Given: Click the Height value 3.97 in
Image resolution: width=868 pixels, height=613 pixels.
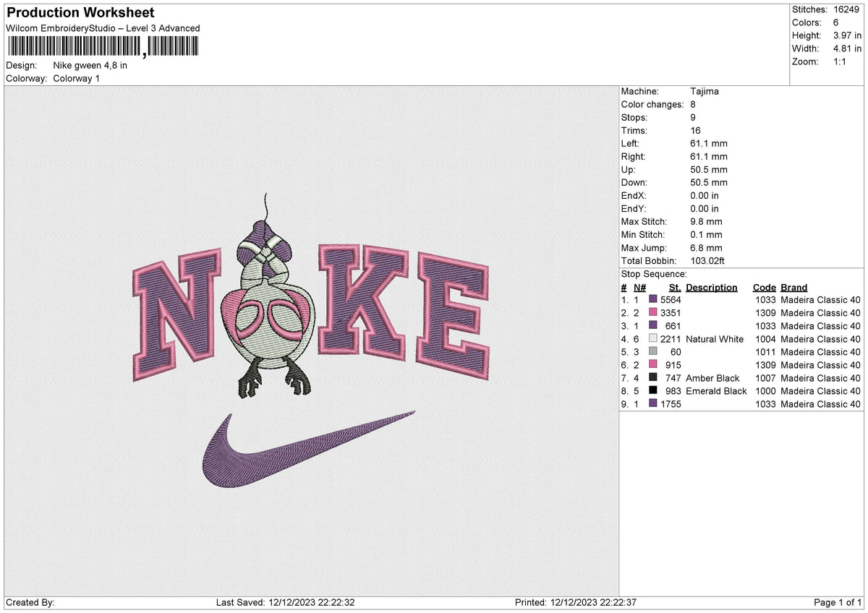Looking at the screenshot, I should (847, 35).
